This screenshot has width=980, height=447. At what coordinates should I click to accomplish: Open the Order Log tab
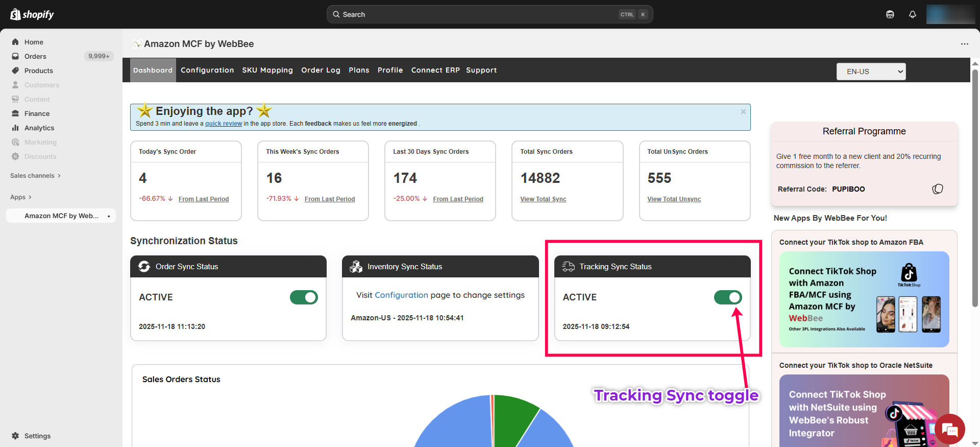321,70
